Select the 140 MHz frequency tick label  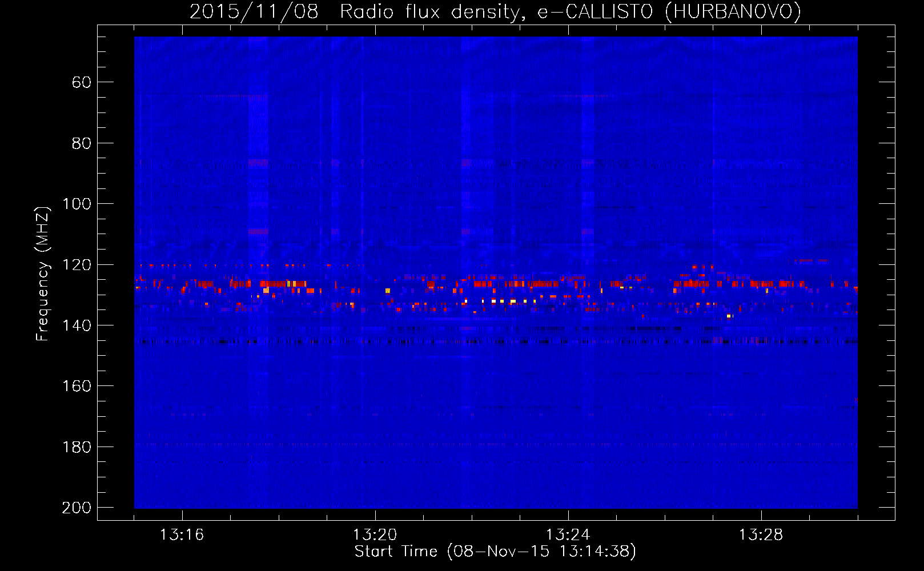point(77,325)
